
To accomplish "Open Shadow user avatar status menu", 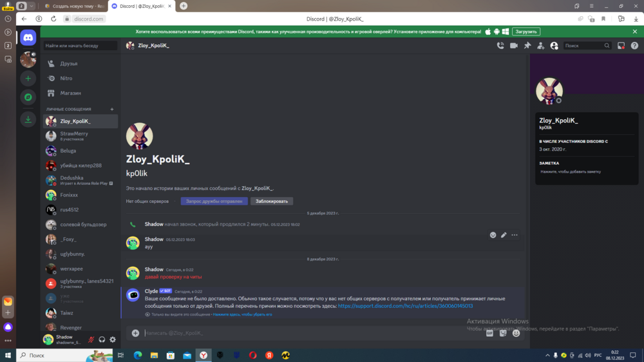I will click(48, 339).
